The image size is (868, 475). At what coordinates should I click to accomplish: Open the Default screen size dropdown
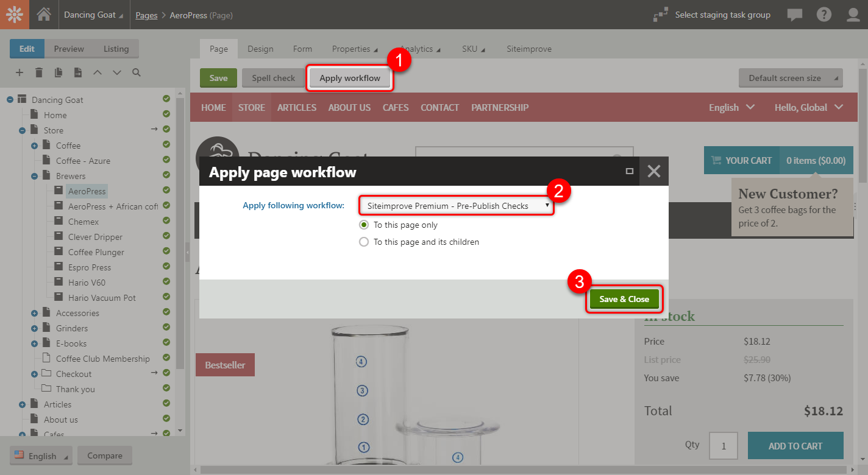click(x=791, y=78)
